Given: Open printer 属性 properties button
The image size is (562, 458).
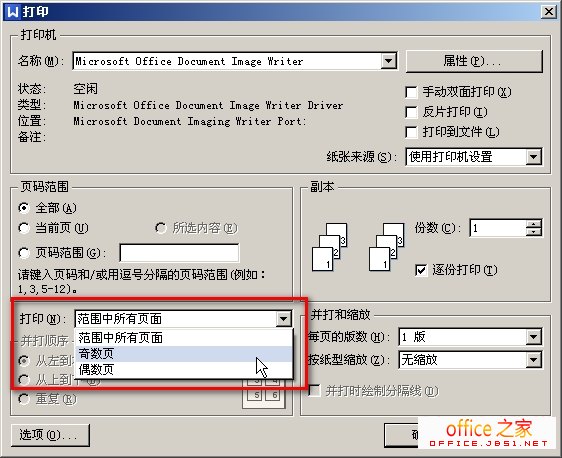Looking at the screenshot, I should click(474, 61).
